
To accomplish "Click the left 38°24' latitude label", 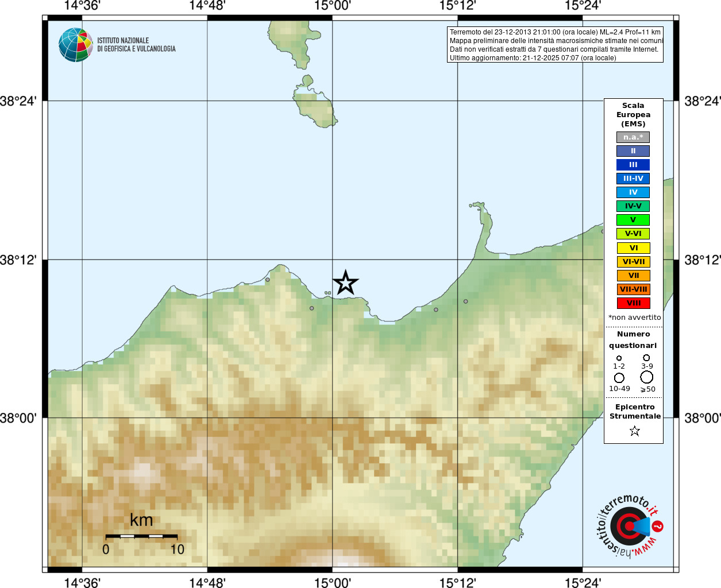I will click(18, 101).
